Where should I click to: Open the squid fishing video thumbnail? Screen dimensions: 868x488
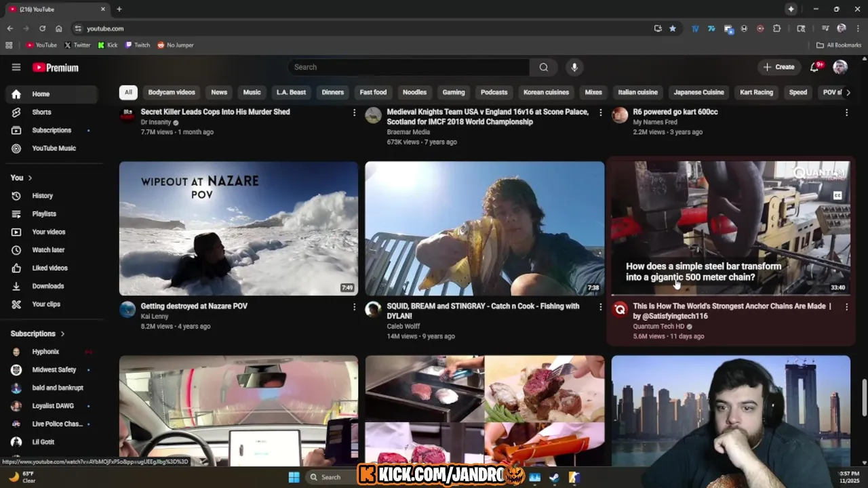[484, 228]
